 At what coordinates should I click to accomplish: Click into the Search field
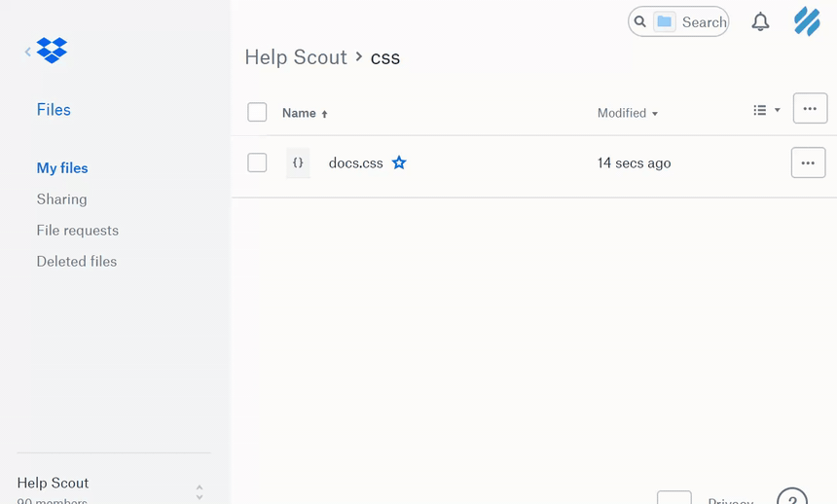(x=703, y=21)
